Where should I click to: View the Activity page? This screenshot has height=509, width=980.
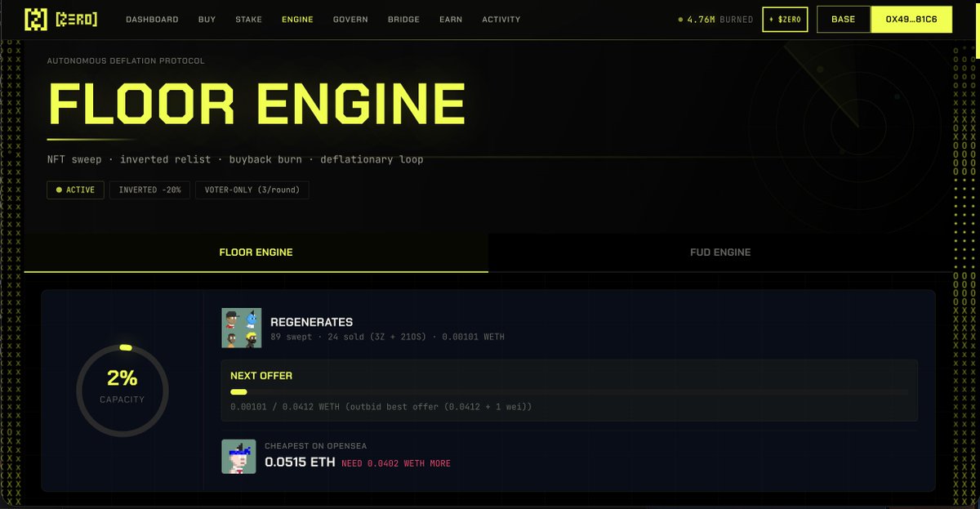pos(501,20)
